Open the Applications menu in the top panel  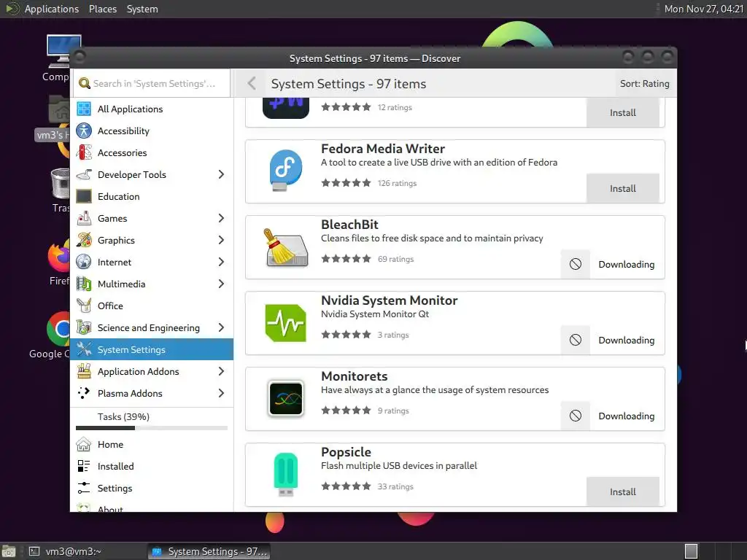pos(52,9)
